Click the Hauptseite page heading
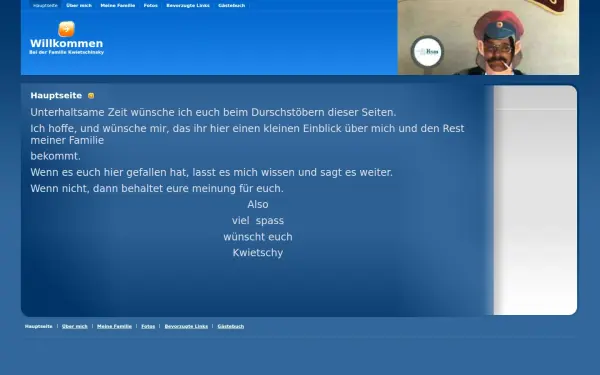The width and height of the screenshot is (600, 375). pyautogui.click(x=56, y=96)
